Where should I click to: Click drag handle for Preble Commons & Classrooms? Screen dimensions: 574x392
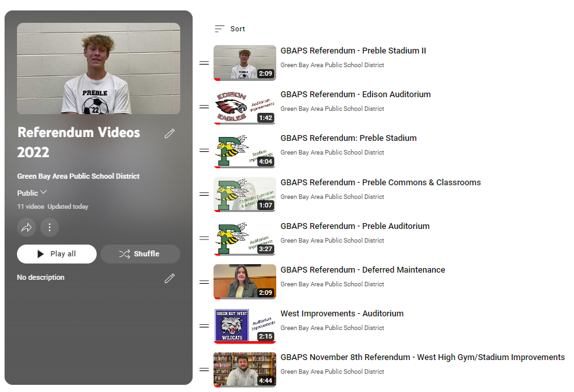pyautogui.click(x=204, y=194)
